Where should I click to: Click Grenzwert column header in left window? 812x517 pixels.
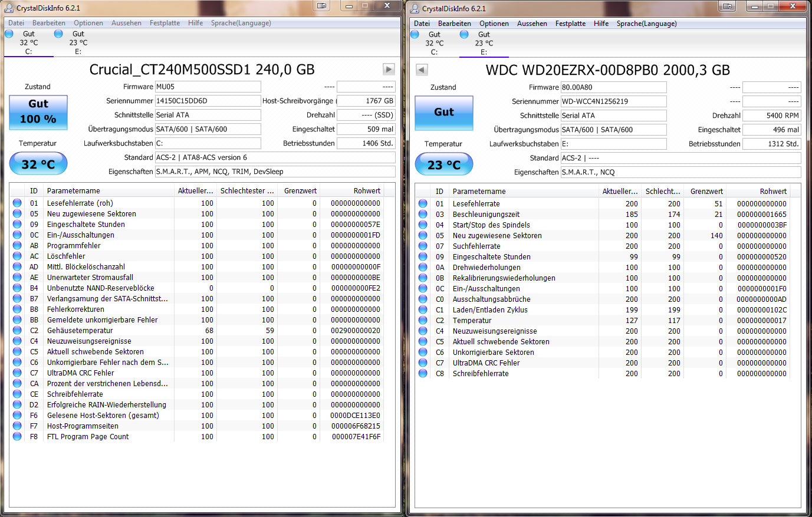(x=298, y=190)
